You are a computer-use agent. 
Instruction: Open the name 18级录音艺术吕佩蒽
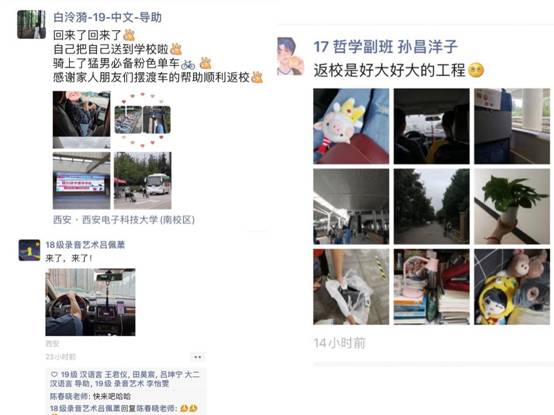pyautogui.click(x=85, y=244)
